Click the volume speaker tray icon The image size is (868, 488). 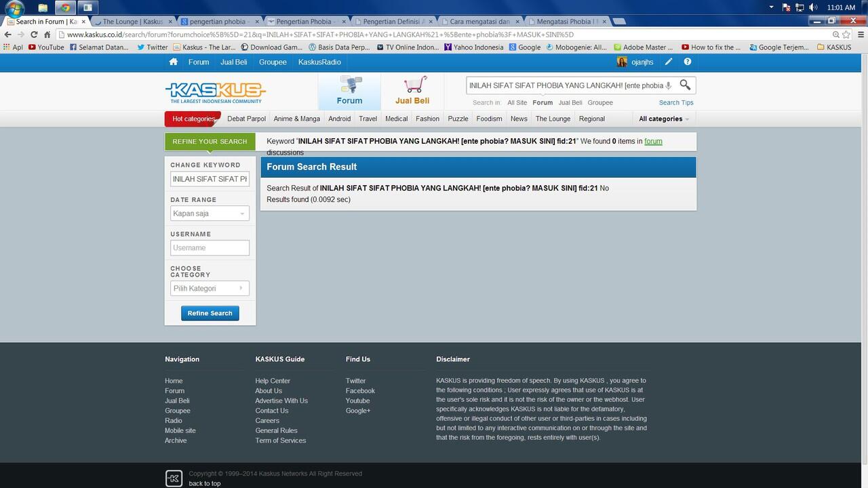[x=813, y=7]
